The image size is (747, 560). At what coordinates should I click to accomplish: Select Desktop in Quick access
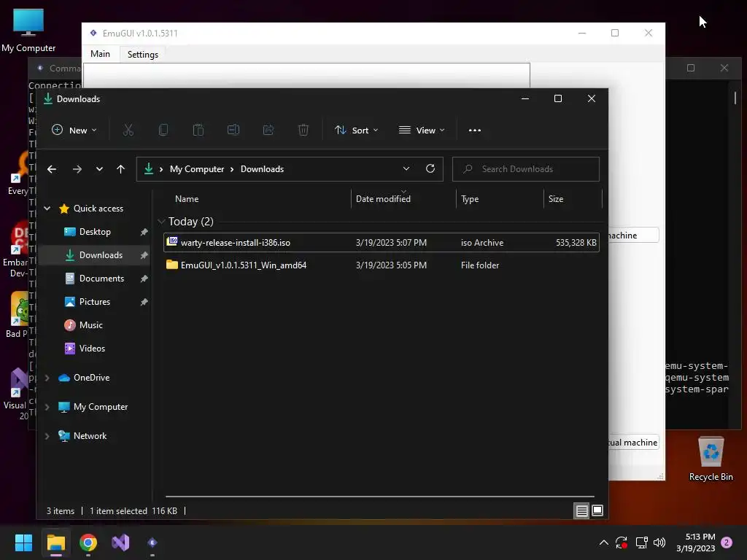coord(94,232)
